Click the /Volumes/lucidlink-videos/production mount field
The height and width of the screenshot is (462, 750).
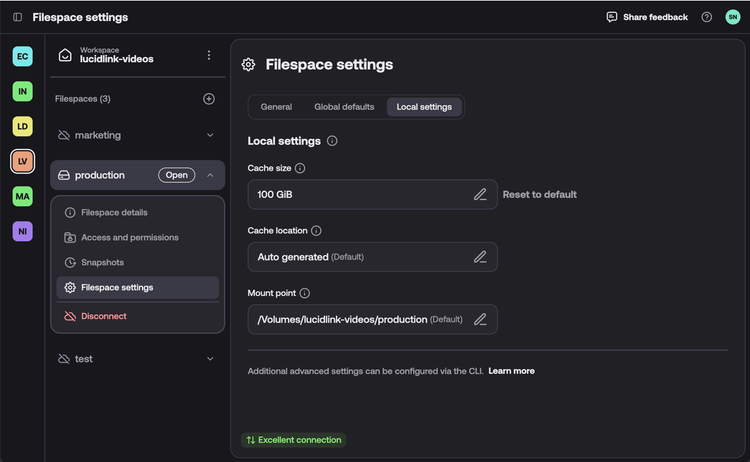click(x=373, y=319)
